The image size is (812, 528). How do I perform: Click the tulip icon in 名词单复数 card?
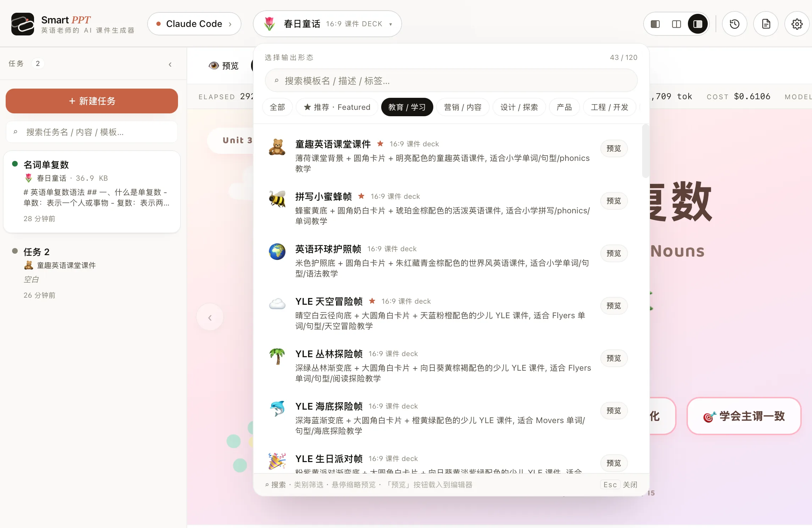pos(28,178)
